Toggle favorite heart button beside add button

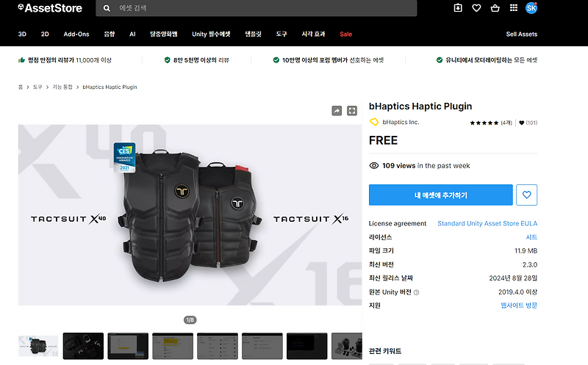coord(526,195)
